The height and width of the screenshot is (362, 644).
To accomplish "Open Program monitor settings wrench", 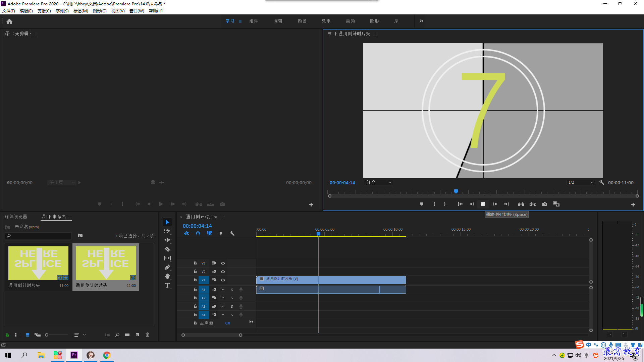I will (602, 183).
